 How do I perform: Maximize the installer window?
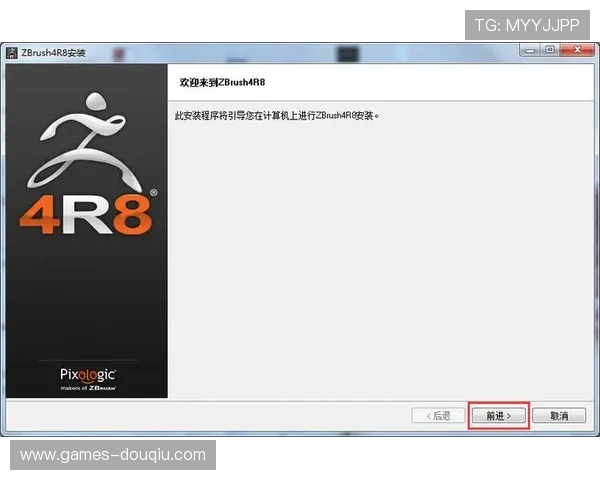[549, 50]
